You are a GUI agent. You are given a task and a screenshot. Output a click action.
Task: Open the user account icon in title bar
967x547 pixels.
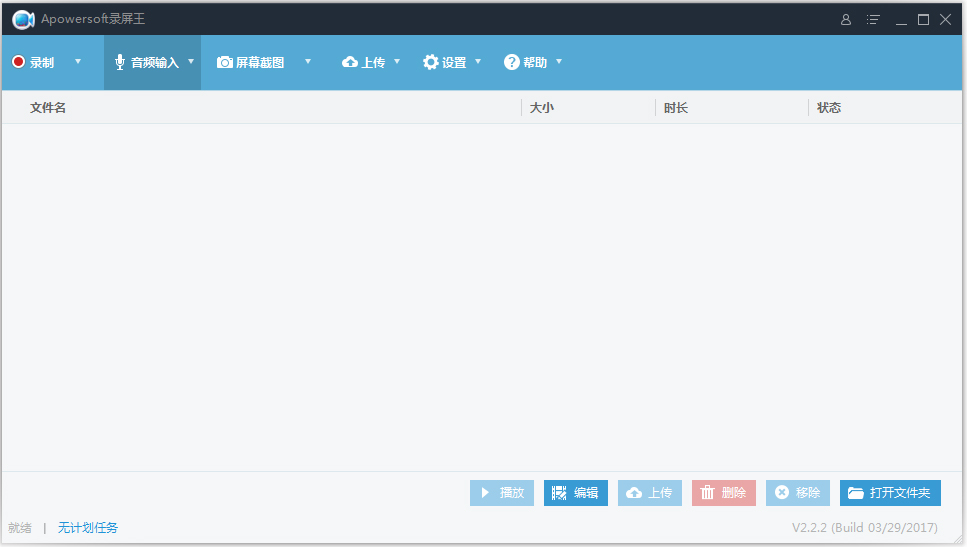[x=846, y=19]
